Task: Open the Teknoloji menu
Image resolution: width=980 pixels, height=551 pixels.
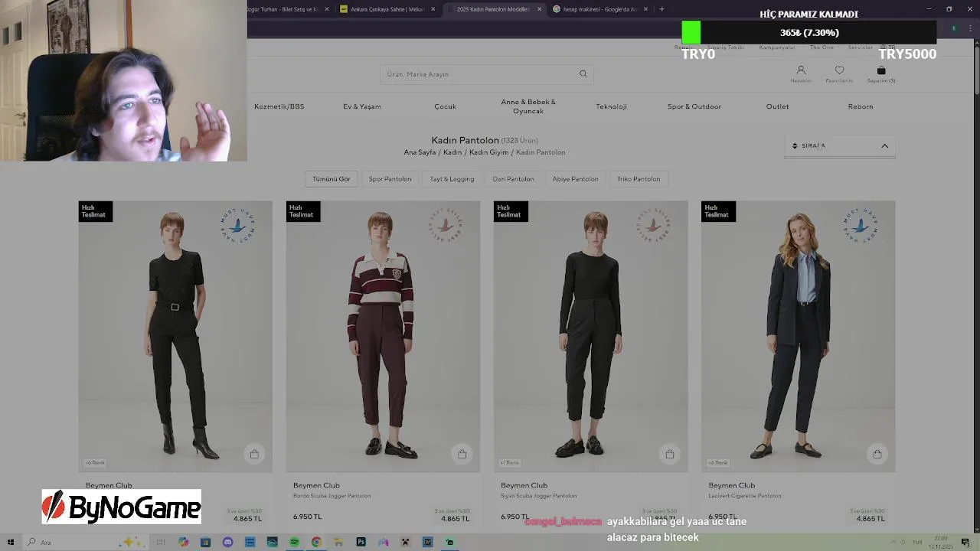Action: coord(611,106)
